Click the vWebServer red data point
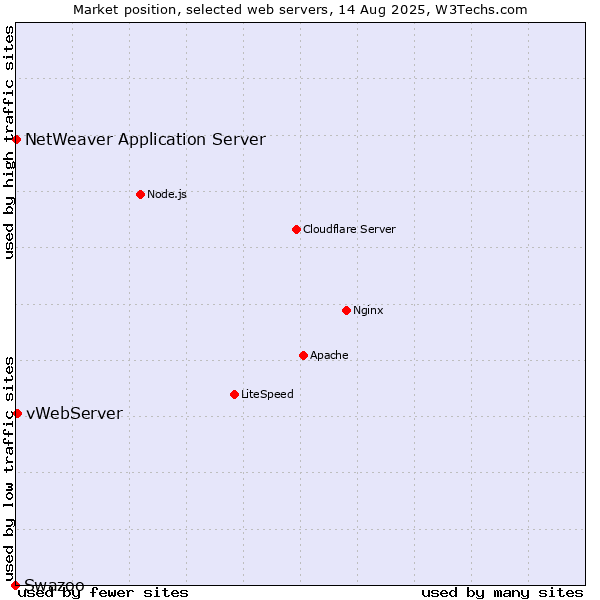Viewport: 600px width, 600px height. pos(17,413)
